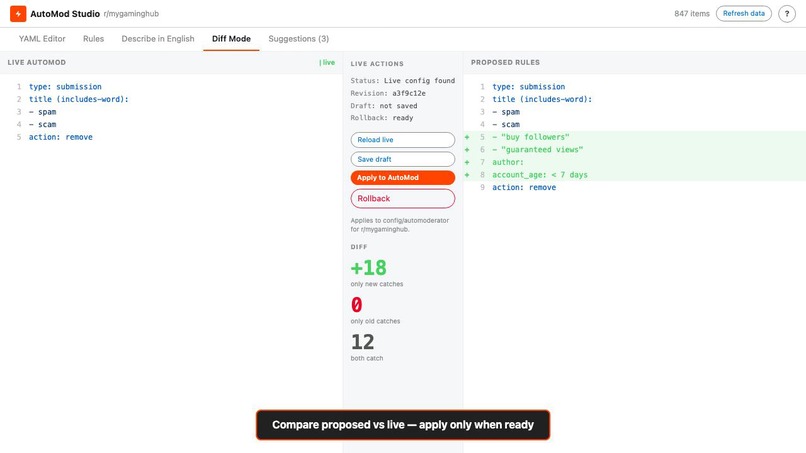Screen dimensions: 806x453
Task: Click the 'DIFF' section heading
Action: (359, 247)
